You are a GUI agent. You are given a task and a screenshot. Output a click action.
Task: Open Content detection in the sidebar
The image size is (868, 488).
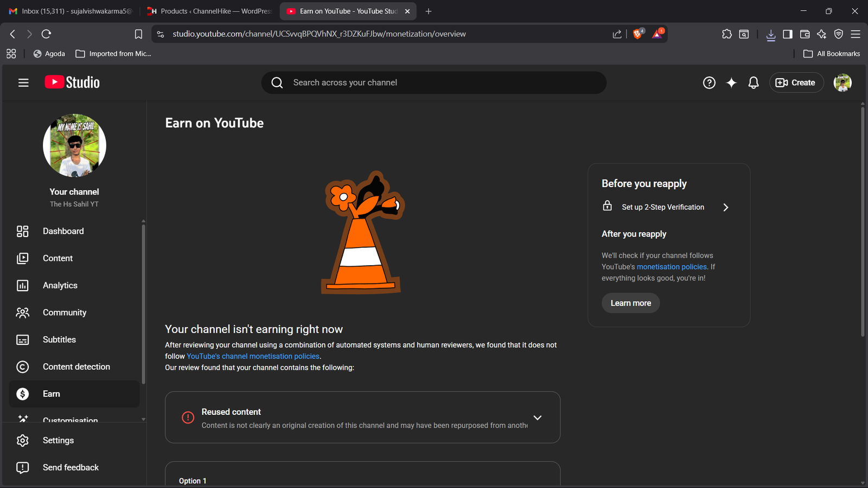(x=76, y=367)
